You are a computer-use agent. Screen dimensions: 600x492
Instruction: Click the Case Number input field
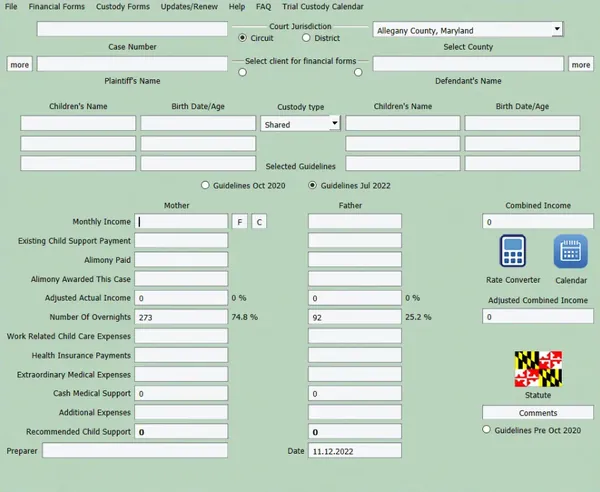[132, 29]
